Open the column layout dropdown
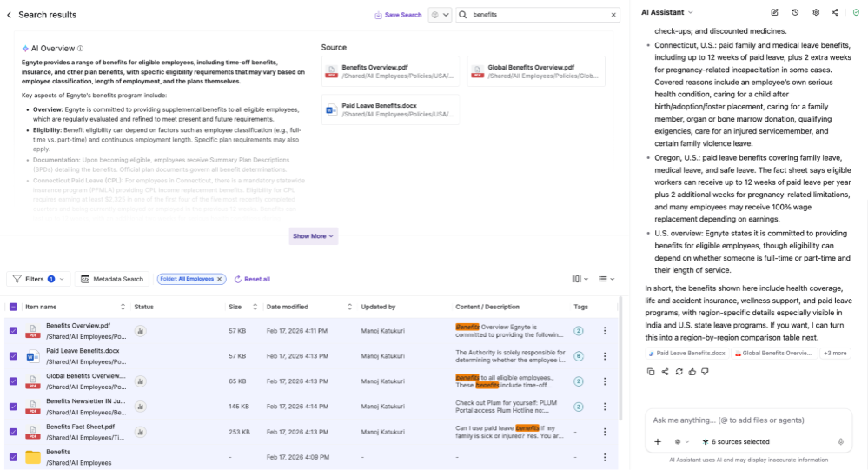Viewport: 868px width, 470px height. [x=580, y=279]
